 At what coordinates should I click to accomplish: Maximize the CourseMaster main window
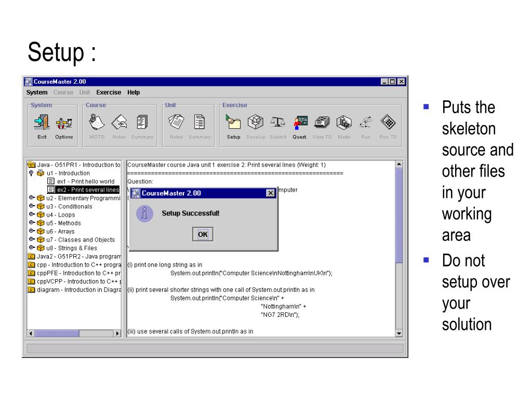pyautogui.click(x=393, y=82)
